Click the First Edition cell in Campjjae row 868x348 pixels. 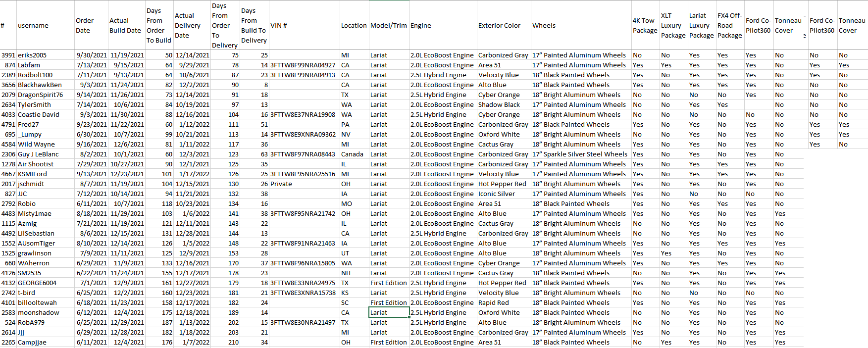coord(389,342)
